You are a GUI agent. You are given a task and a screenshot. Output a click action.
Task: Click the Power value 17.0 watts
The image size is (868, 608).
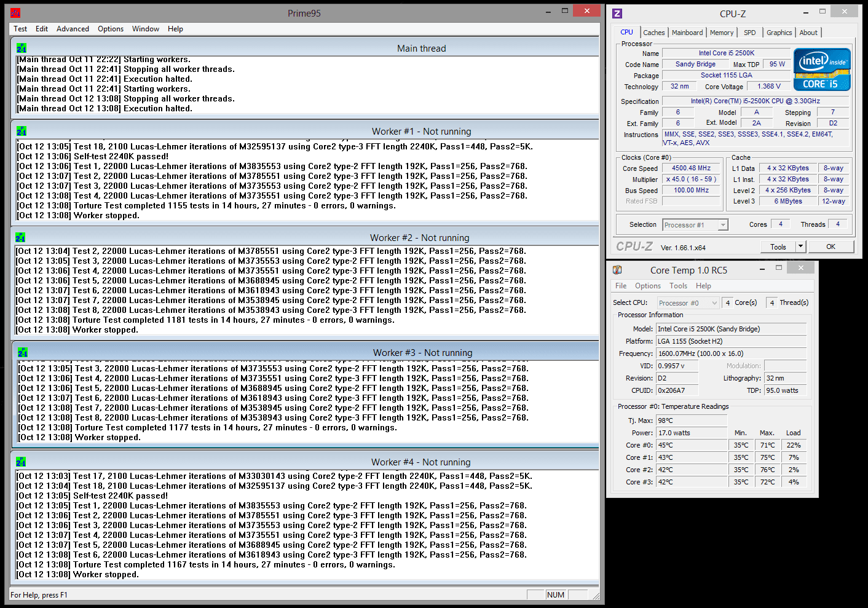692,433
